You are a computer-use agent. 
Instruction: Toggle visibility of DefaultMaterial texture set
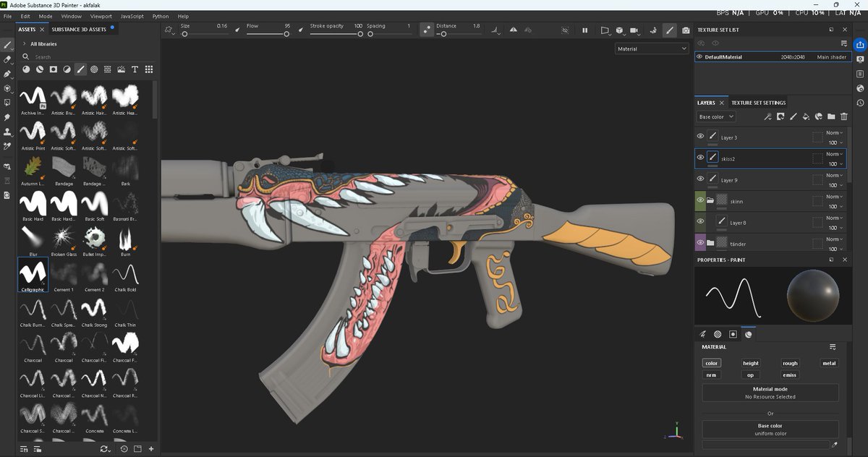[699, 56]
